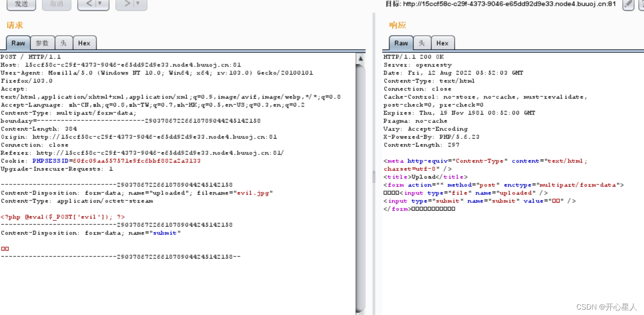Click the name="submit" Content-Disposition line
Viewport: 644px width, 315px height.
coord(91,233)
